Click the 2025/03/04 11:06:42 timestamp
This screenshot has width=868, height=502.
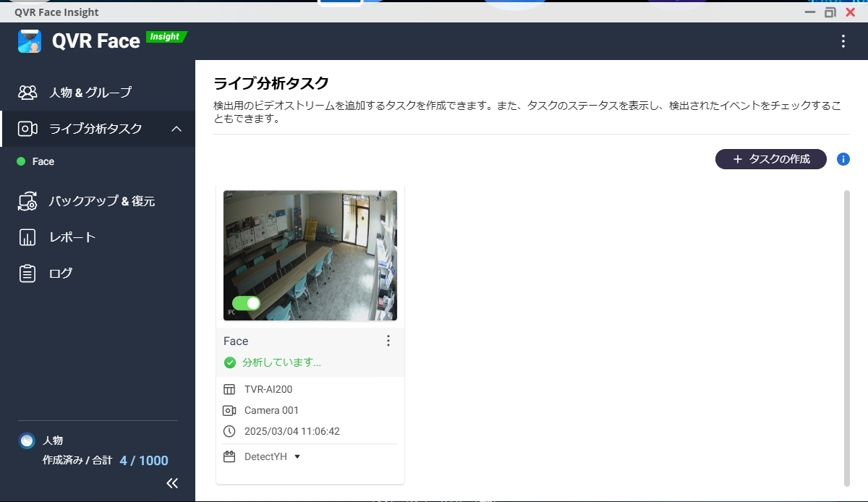click(292, 431)
